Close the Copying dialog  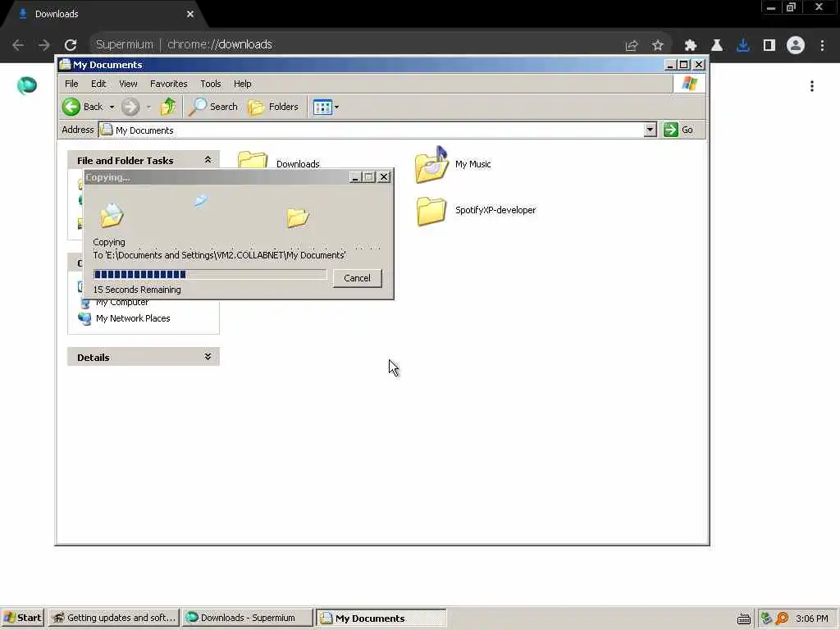[384, 177]
